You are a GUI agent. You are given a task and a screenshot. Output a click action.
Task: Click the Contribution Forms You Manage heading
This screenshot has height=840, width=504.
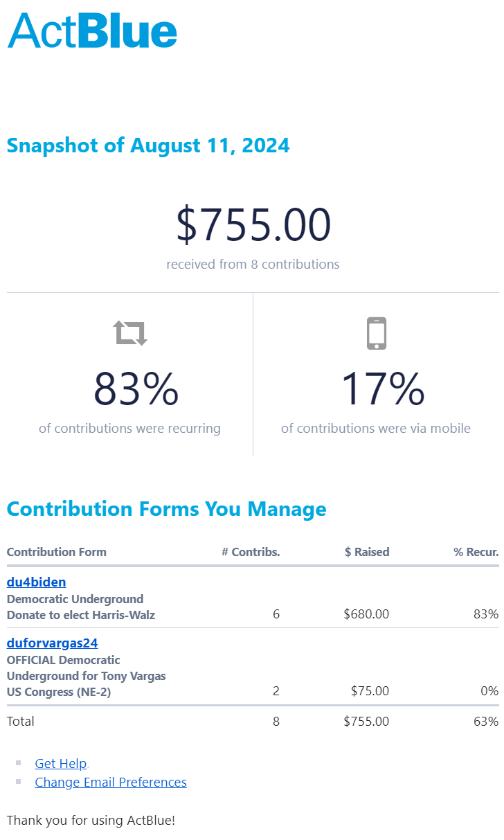point(167,509)
